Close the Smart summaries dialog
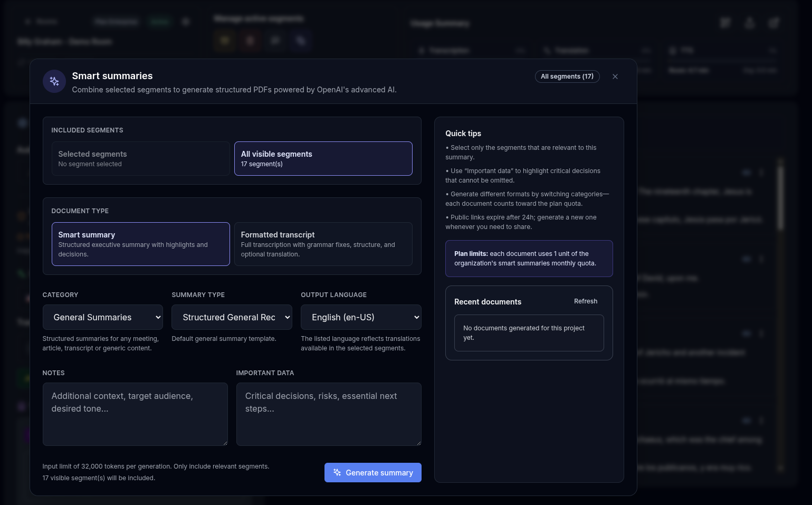 (x=615, y=77)
